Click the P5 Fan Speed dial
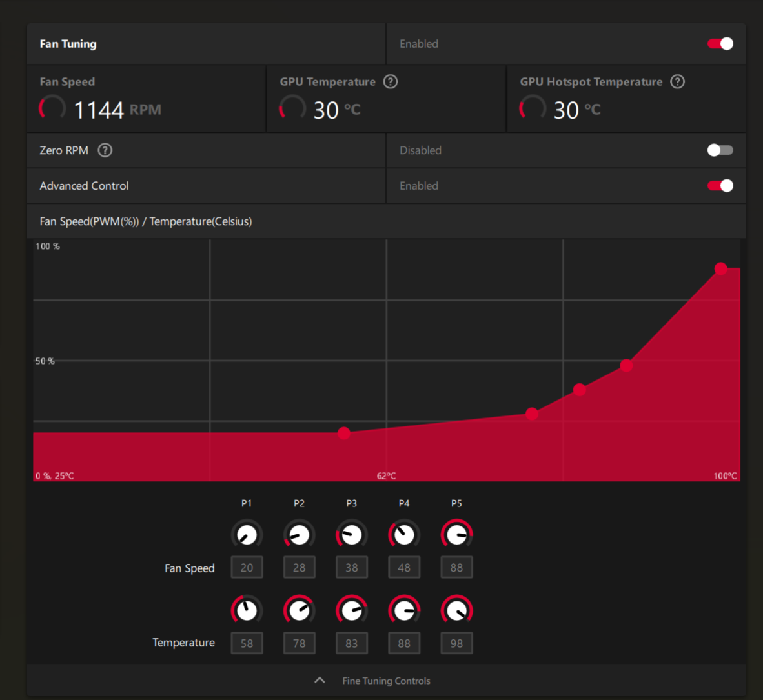The height and width of the screenshot is (700, 763). (456, 535)
